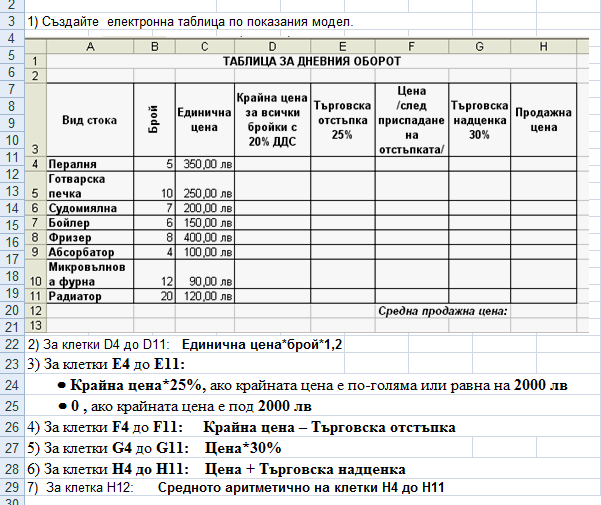Click the label '2) За клетки D4 до D11:'
The width and height of the screenshot is (601, 505).
tap(98, 344)
